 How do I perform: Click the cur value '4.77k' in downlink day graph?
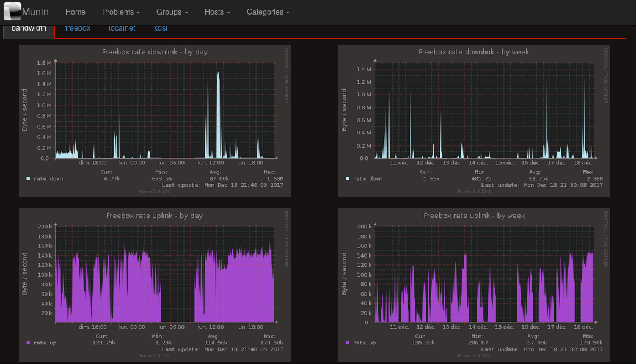(112, 178)
